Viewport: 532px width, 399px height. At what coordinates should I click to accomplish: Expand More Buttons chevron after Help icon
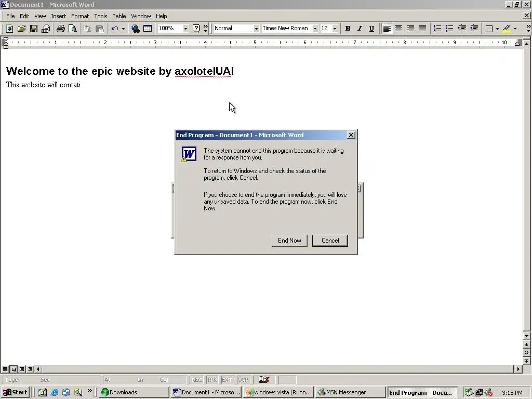(x=205, y=29)
